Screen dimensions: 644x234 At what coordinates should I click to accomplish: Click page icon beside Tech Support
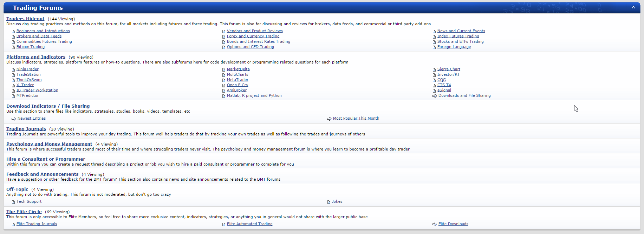pos(13,202)
